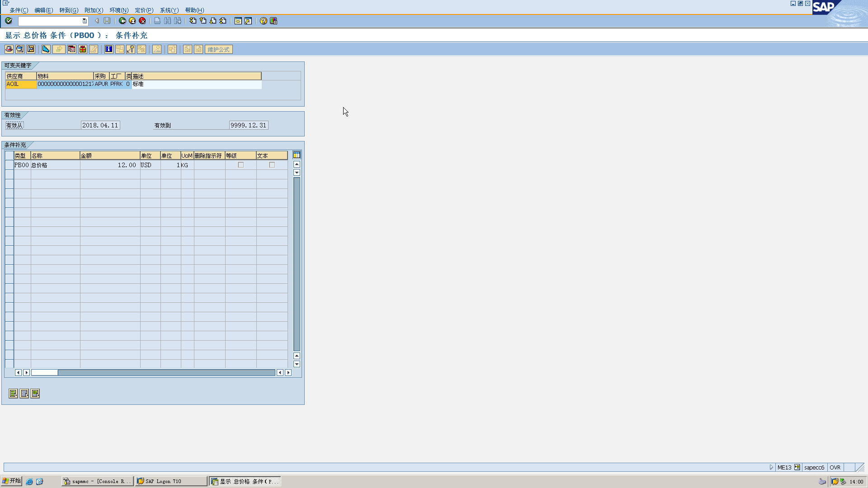Screen dimensions: 868x488
Task: Toggle the 文本 checkbox in PB00 row
Action: point(272,165)
